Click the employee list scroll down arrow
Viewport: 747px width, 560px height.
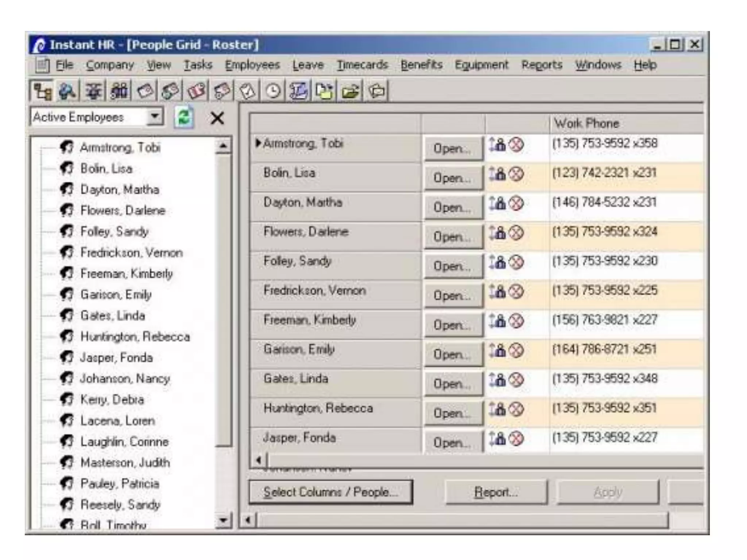(223, 520)
